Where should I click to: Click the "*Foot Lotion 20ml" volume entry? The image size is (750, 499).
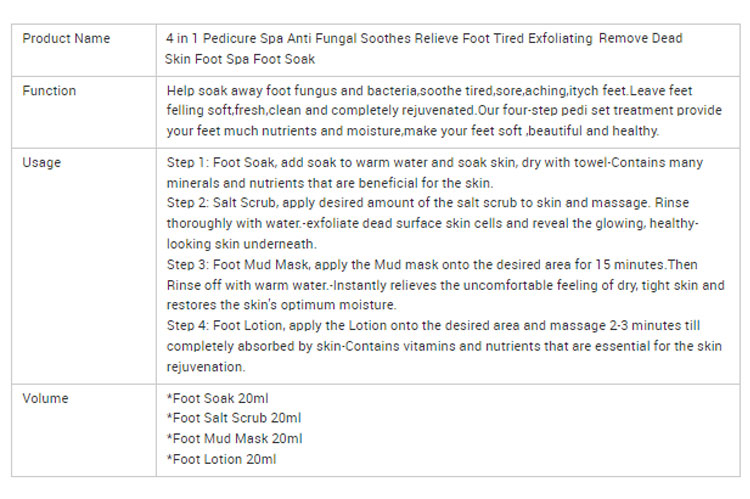(x=221, y=459)
